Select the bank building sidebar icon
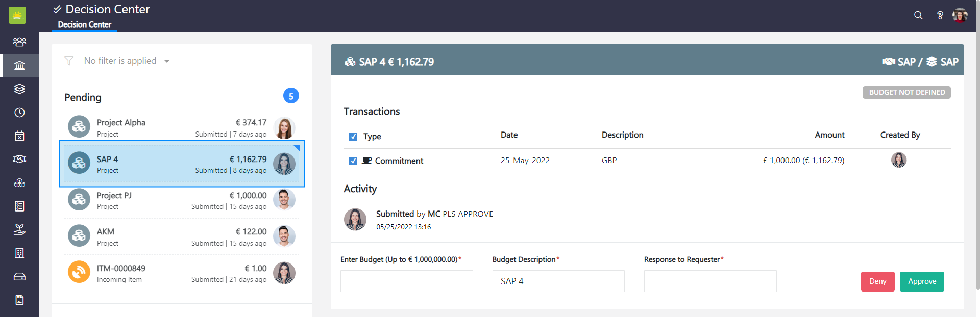980x317 pixels. (x=19, y=66)
